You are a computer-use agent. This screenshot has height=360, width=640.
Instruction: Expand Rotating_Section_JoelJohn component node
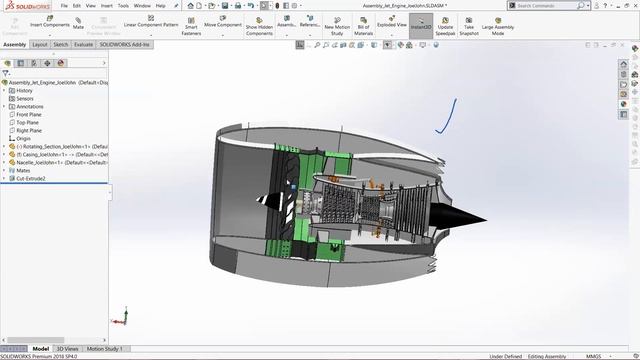[x=4, y=146]
